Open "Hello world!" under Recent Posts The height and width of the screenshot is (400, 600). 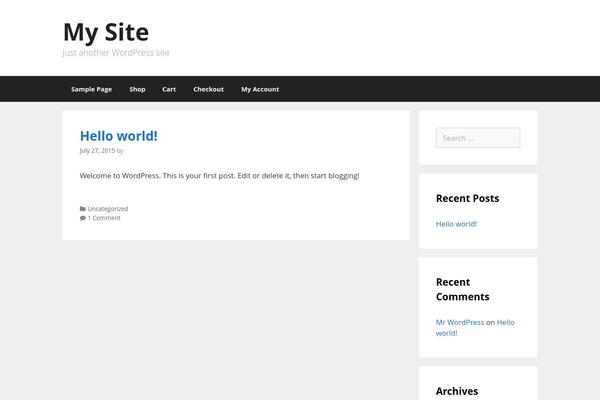[456, 224]
